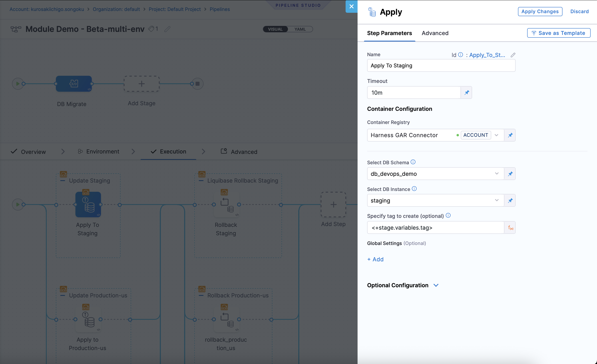Click the info icon next to Select DB Schema
This screenshot has height=364, width=597.
[x=413, y=162]
